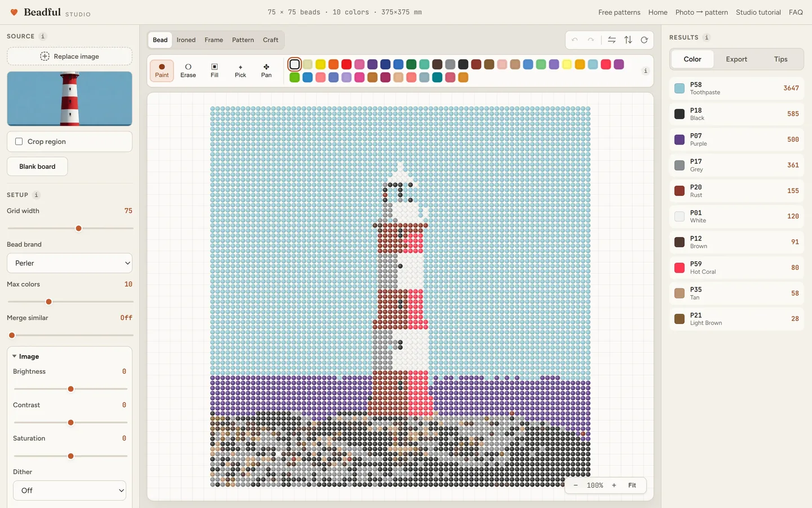Open the Bead brand Perler dropdown

point(69,263)
